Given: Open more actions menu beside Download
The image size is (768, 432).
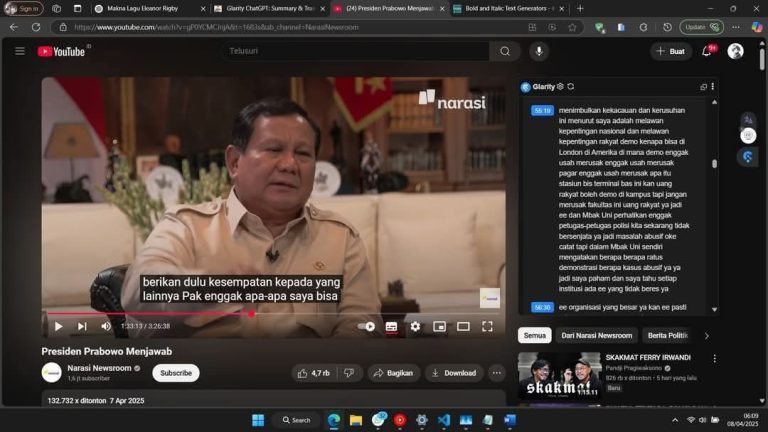Looking at the screenshot, I should pos(496,373).
